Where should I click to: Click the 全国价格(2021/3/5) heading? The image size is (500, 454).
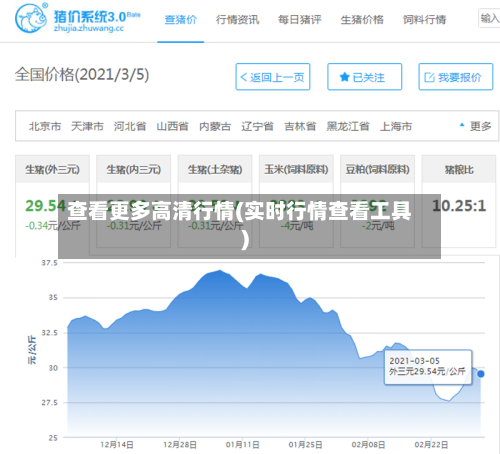click(82, 74)
